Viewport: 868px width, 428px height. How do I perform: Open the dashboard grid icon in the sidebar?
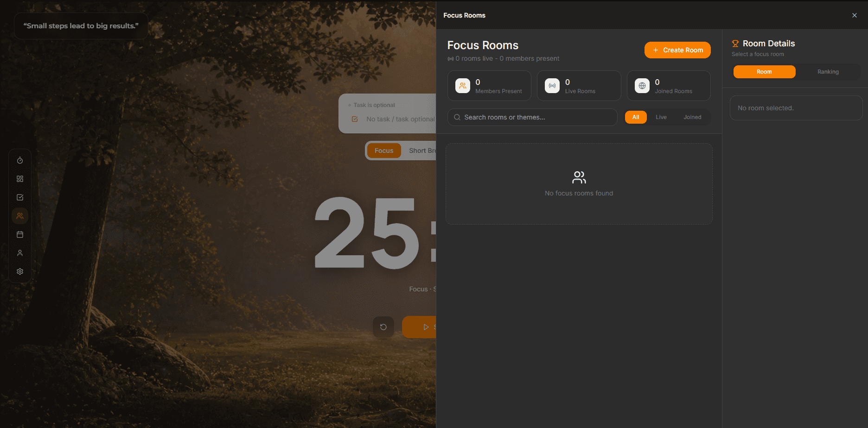(20, 179)
